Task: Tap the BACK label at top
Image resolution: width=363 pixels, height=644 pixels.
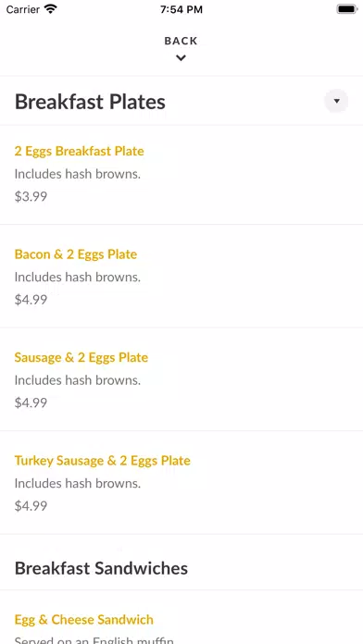Action: pos(181,41)
